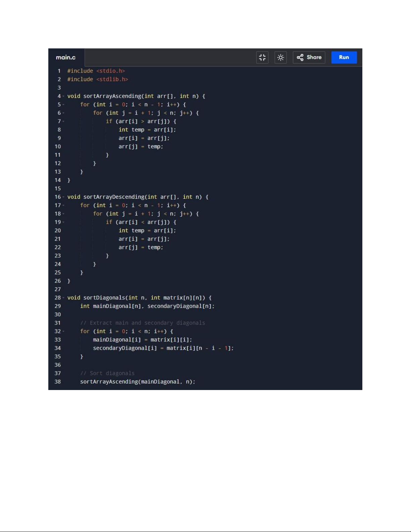Click the Share button
411x532 pixels.
point(309,57)
